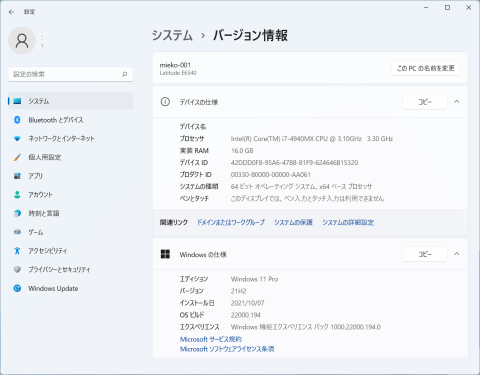Open the user account avatar
The width and height of the screenshot is (480, 375).
(22, 41)
